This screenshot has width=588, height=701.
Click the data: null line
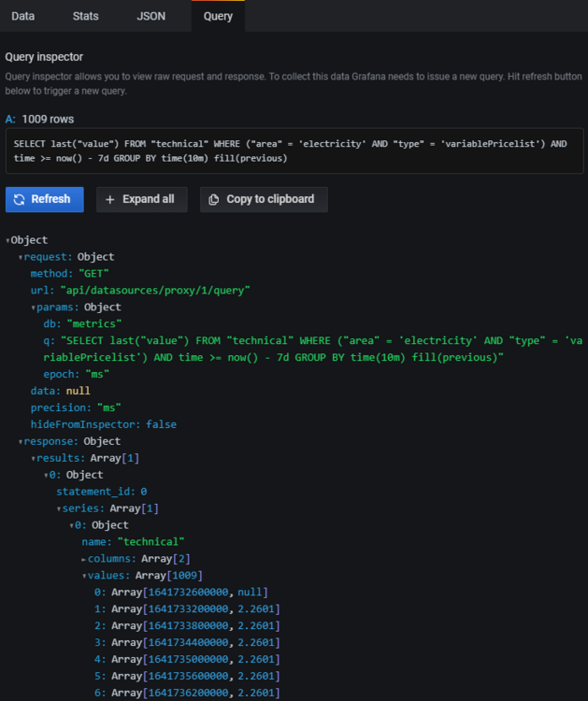click(61, 391)
